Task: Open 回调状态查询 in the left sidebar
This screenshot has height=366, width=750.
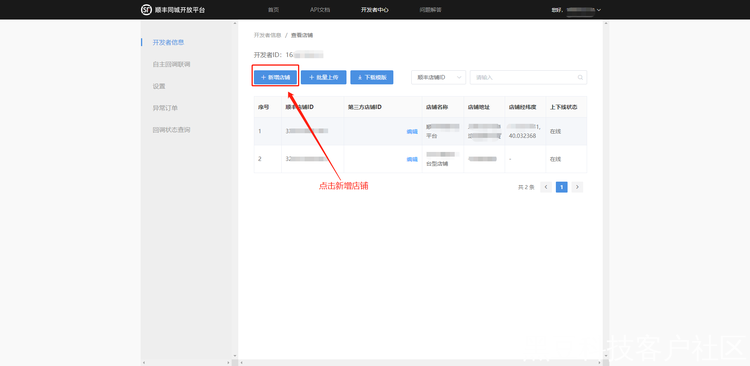Action: tap(171, 130)
